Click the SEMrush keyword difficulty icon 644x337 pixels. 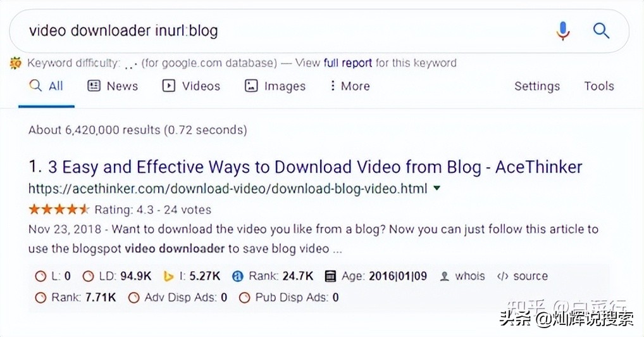(16, 63)
